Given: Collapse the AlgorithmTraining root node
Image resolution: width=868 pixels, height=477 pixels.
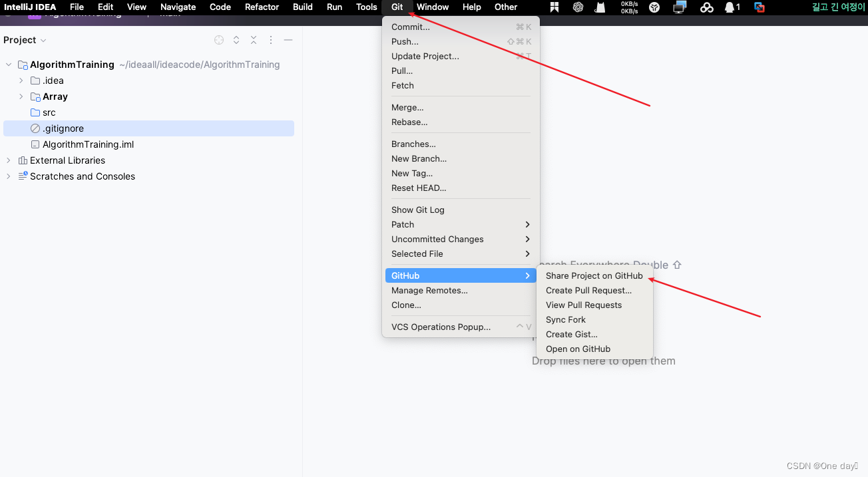Looking at the screenshot, I should pyautogui.click(x=8, y=65).
